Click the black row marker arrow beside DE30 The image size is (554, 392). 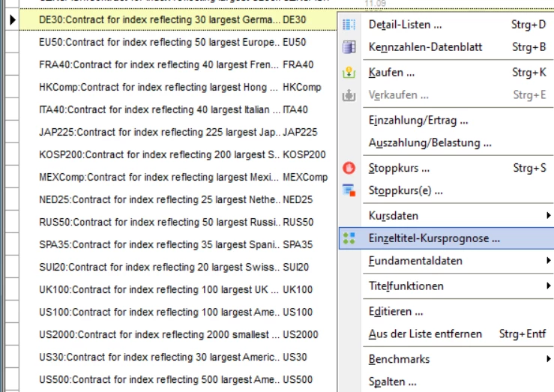[x=12, y=18]
